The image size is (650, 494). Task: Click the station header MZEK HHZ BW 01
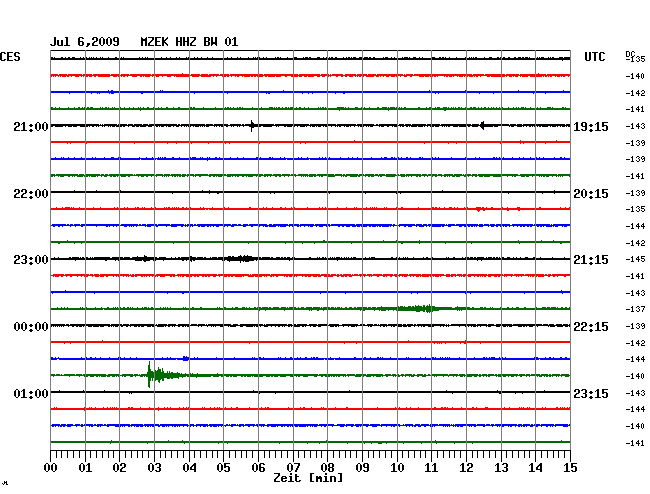tap(189, 42)
